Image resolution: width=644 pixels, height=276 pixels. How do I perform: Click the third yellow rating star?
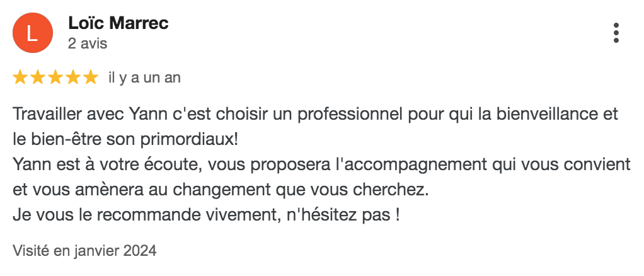(x=55, y=78)
